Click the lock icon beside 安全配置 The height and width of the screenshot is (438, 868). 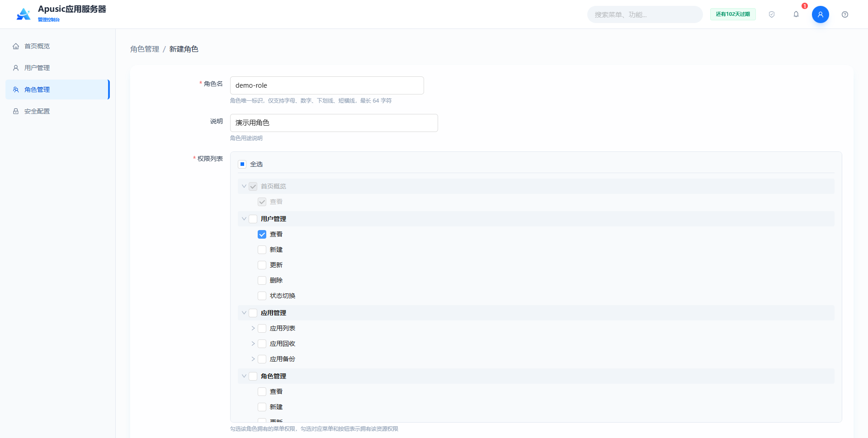[x=16, y=111]
